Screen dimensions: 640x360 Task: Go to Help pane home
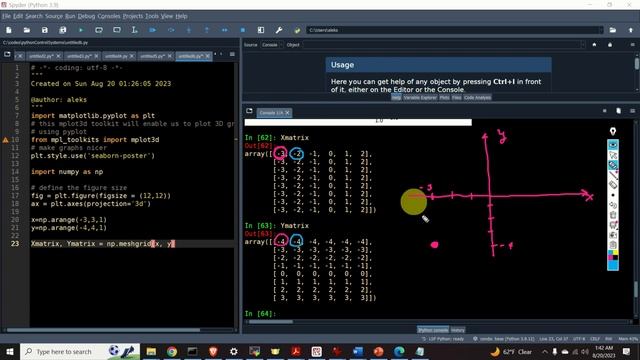coord(594,45)
